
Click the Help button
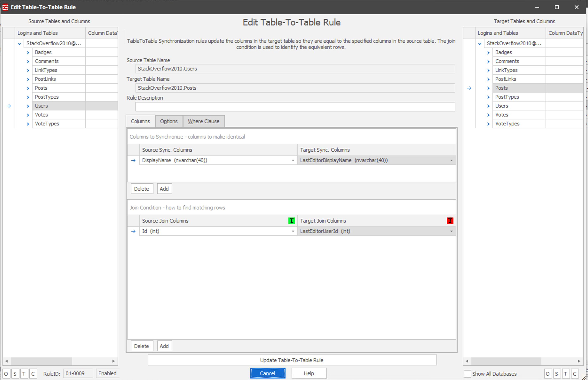pyautogui.click(x=309, y=373)
